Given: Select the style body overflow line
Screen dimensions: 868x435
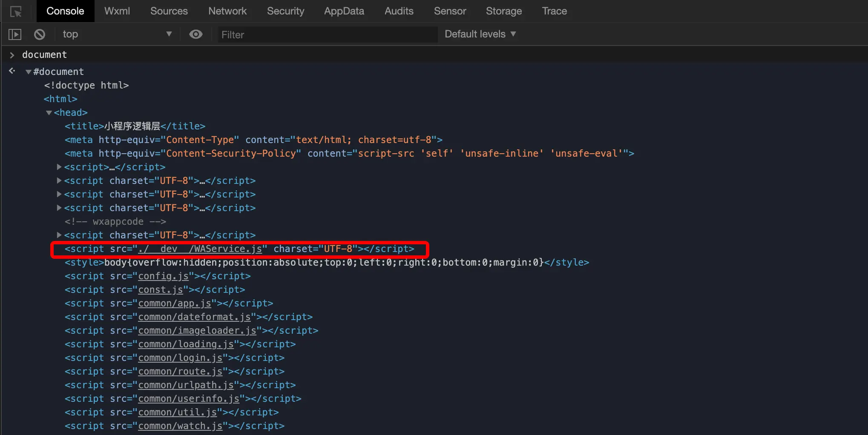Looking at the screenshot, I should click(327, 263).
